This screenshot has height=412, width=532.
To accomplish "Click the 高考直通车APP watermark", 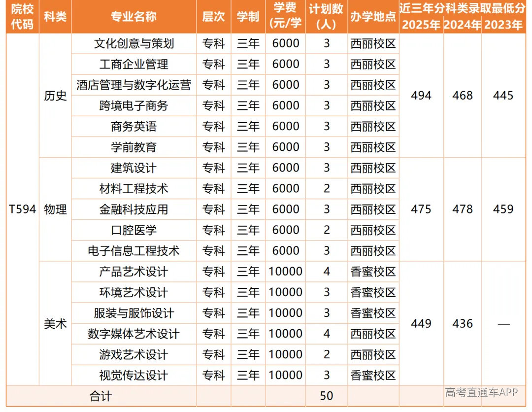I will coord(481,392).
